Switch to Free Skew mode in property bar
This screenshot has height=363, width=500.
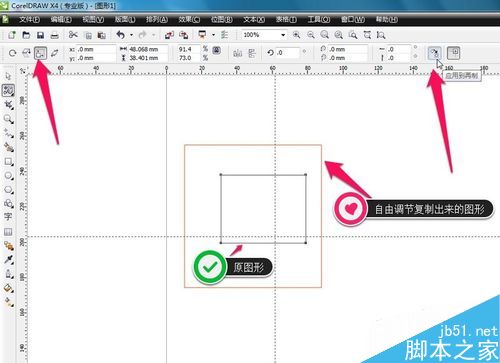point(55,53)
